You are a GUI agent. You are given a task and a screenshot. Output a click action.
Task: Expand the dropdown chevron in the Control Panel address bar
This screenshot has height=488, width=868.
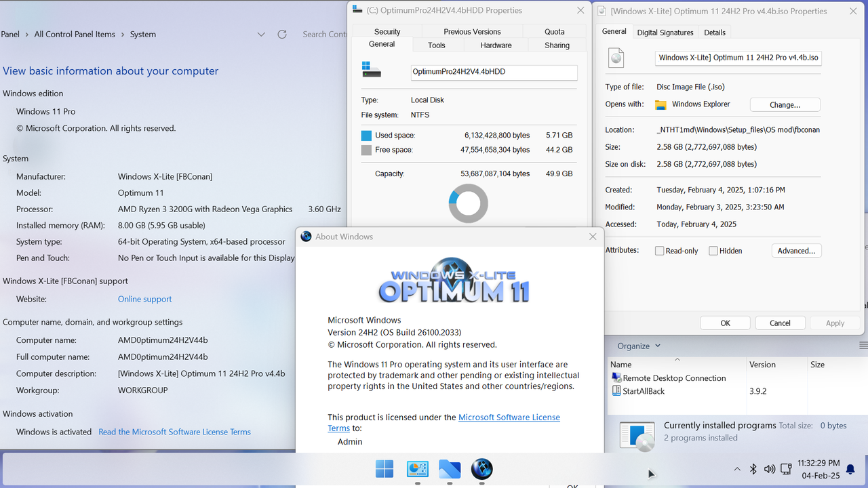(x=261, y=34)
